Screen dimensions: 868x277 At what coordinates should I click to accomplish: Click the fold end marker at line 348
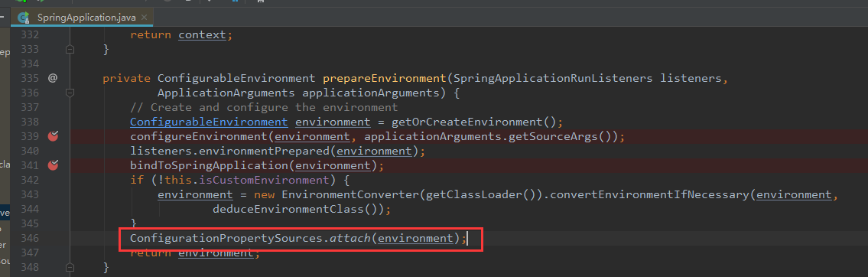(70, 268)
